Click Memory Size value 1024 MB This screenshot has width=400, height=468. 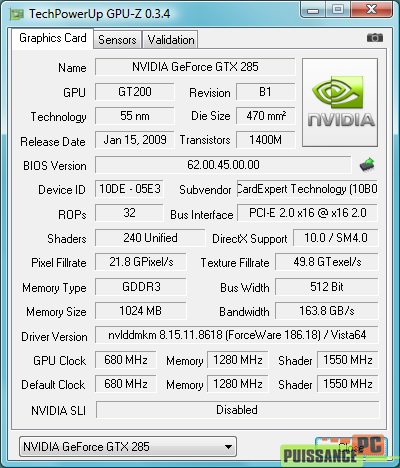[x=141, y=311]
